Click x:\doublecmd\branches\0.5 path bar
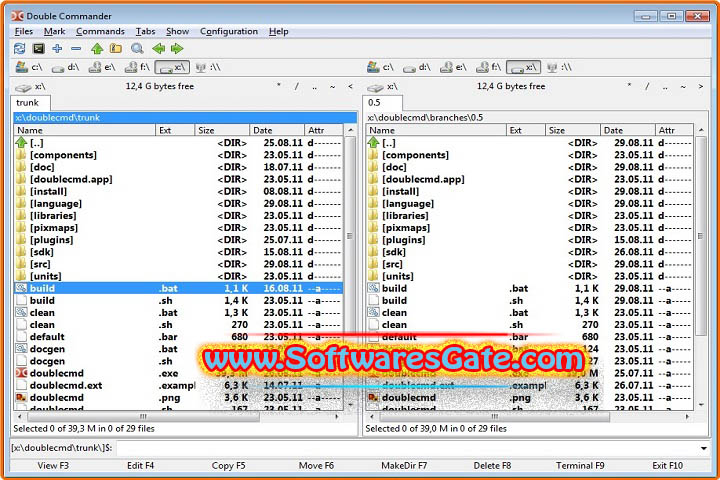720x480 pixels. tap(536, 118)
